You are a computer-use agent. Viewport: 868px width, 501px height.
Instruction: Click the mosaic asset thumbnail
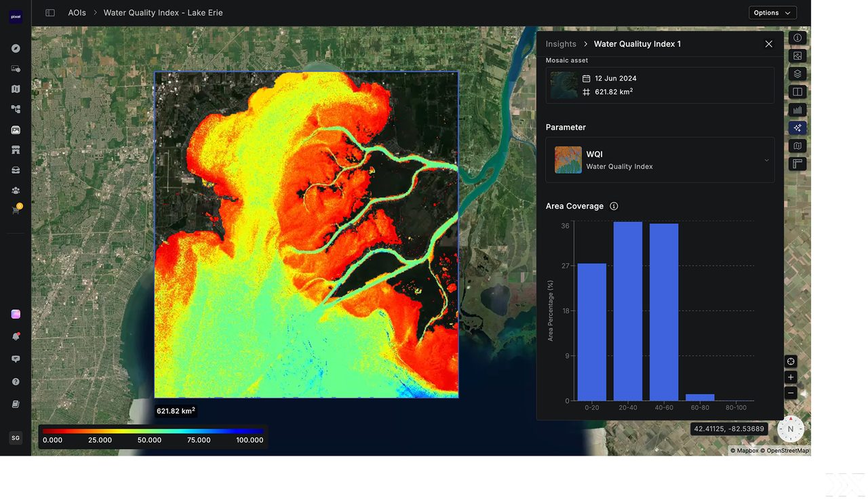point(564,85)
